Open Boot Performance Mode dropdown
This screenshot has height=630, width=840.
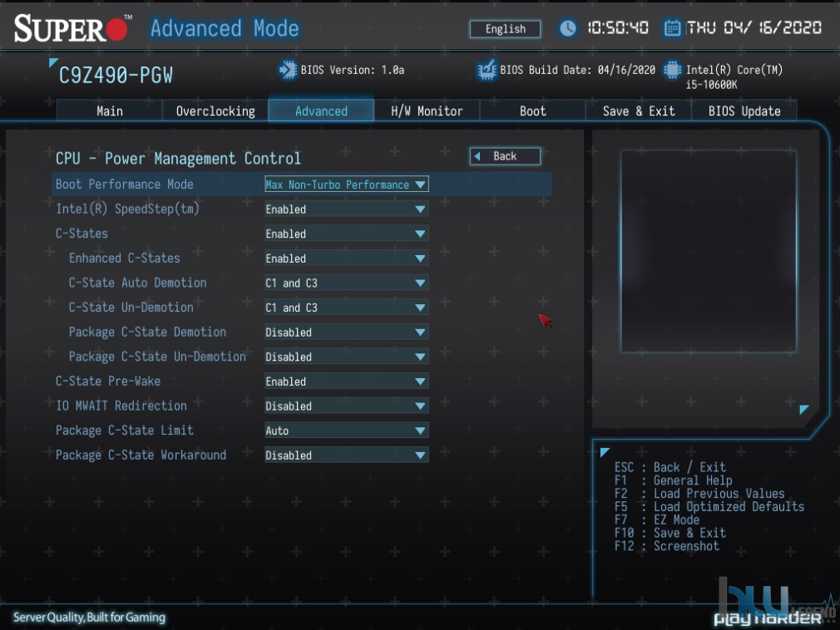click(346, 185)
